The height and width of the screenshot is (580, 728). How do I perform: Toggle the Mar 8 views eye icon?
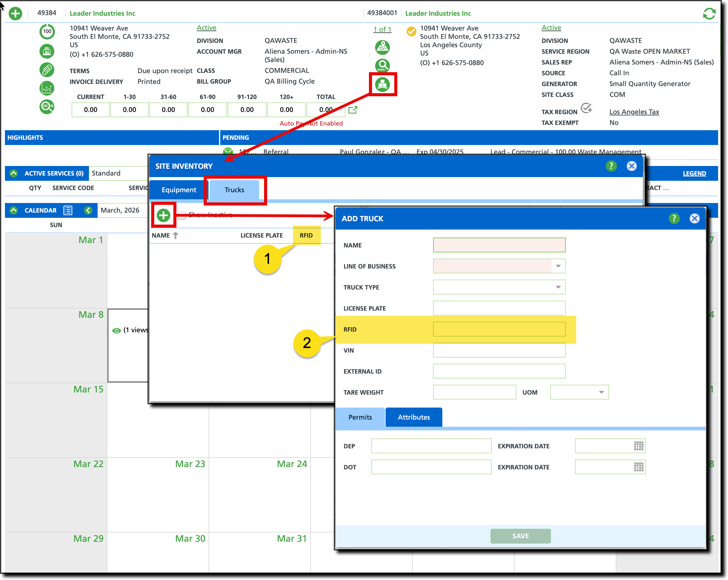(116, 330)
